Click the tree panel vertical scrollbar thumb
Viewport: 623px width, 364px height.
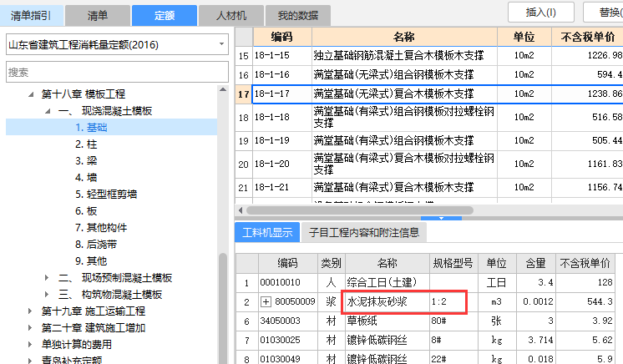[x=223, y=308]
